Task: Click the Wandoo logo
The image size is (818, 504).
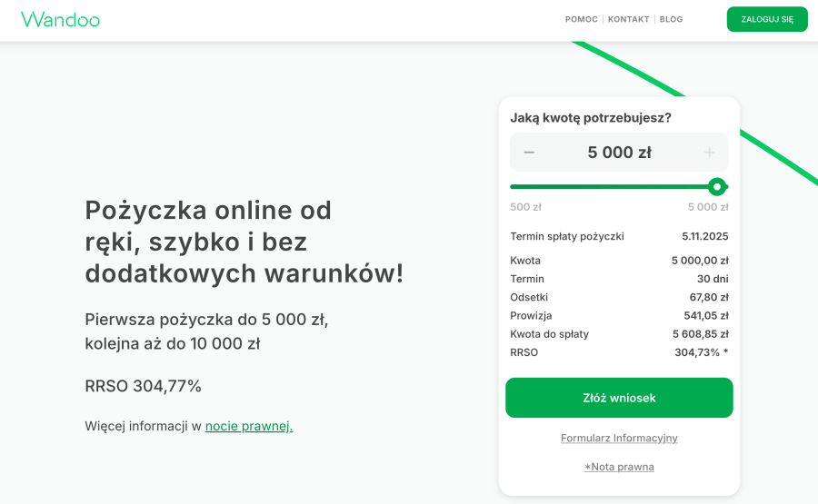Action: [60, 19]
